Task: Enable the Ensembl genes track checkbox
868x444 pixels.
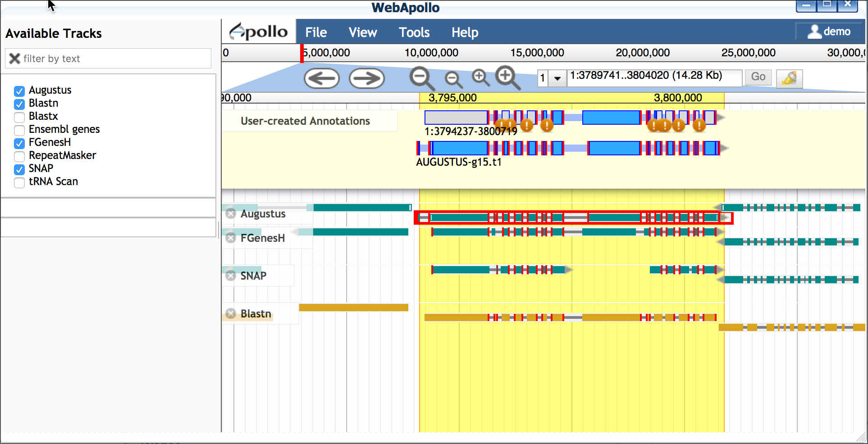Action: point(19,130)
